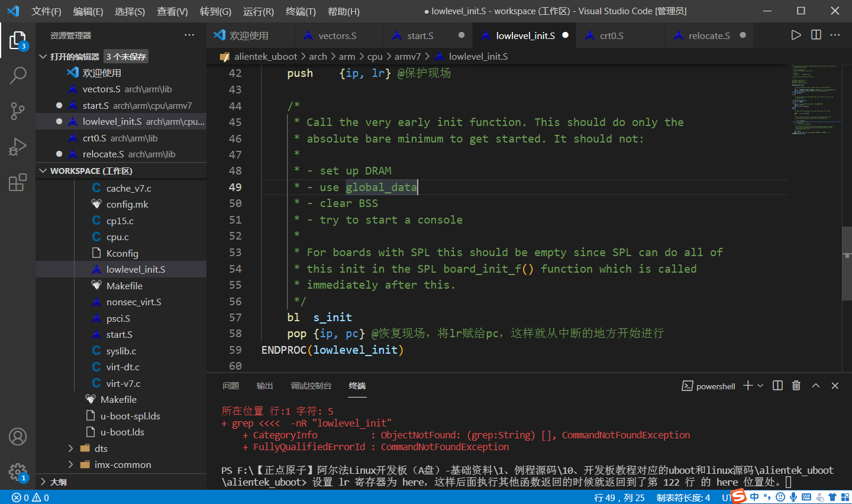Add a new terminal with plus icon
The width and height of the screenshot is (852, 504).
pos(748,386)
